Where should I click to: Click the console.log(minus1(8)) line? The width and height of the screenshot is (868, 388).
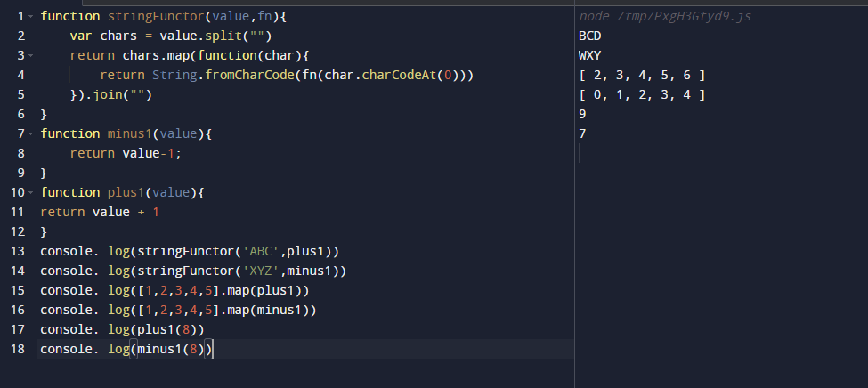[x=126, y=349]
